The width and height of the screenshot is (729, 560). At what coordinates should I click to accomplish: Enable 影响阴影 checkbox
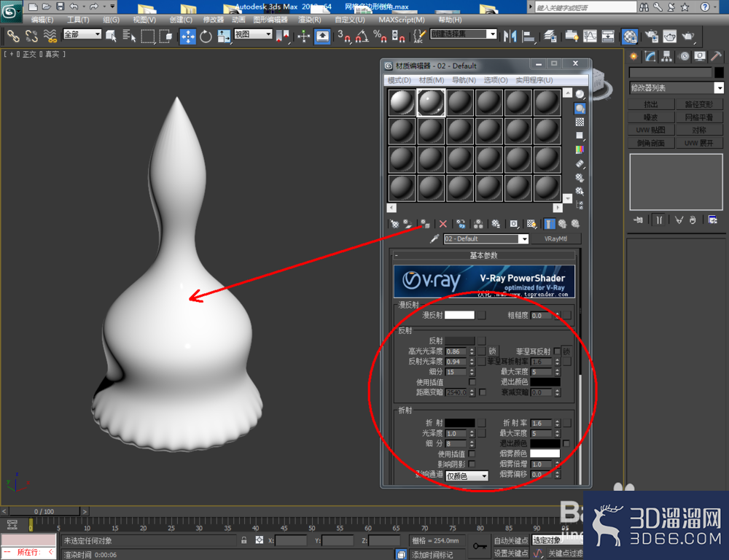472,464
